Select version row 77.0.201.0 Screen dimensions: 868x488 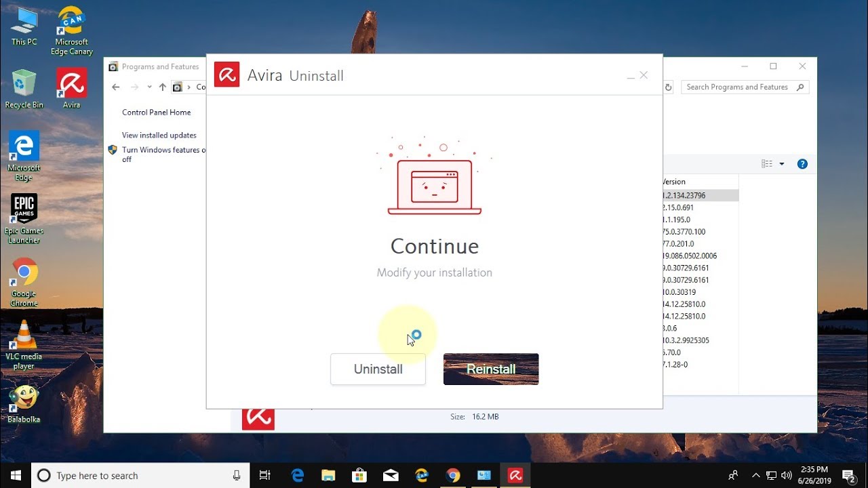[701, 244]
